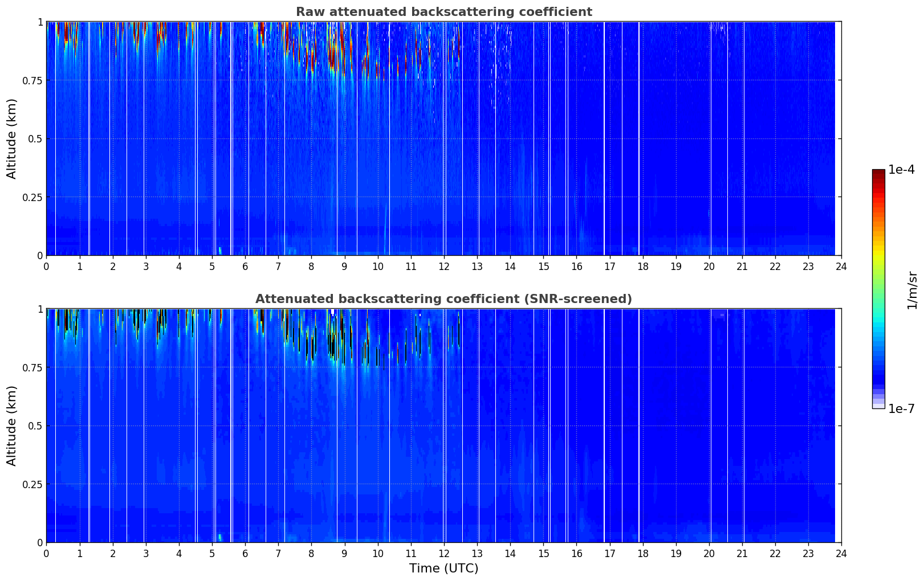Click tick '21' on bottom plot time axis

click(x=742, y=554)
